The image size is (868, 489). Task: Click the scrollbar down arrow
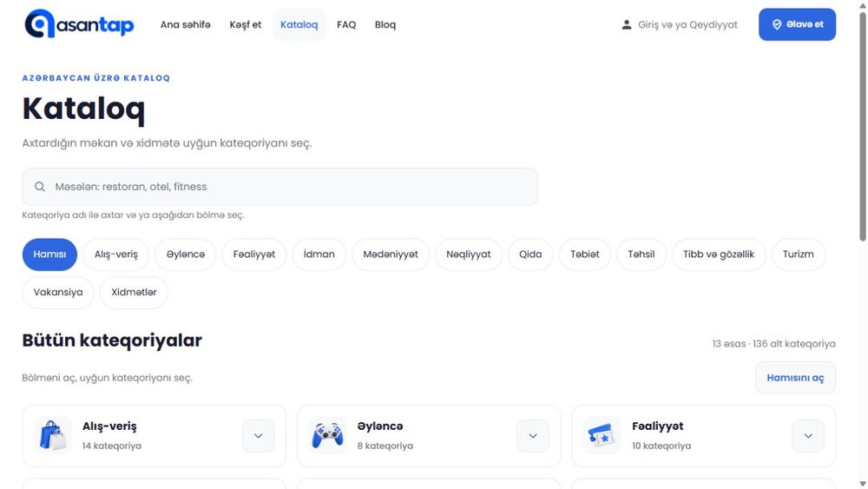click(x=863, y=485)
